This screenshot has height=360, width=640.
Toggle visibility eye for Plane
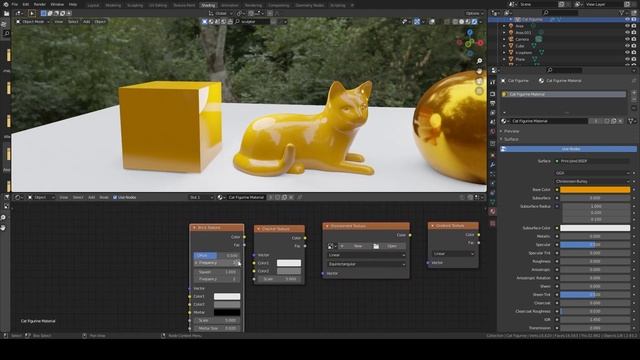click(627, 59)
